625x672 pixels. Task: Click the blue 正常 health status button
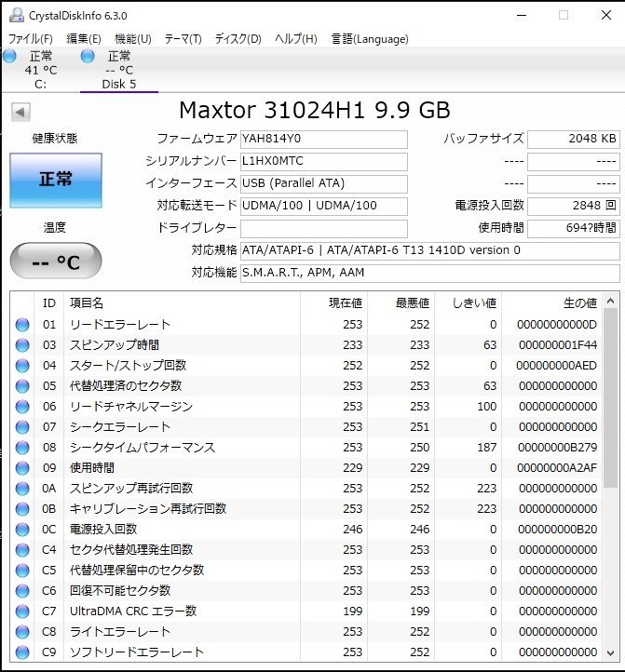coord(56,180)
